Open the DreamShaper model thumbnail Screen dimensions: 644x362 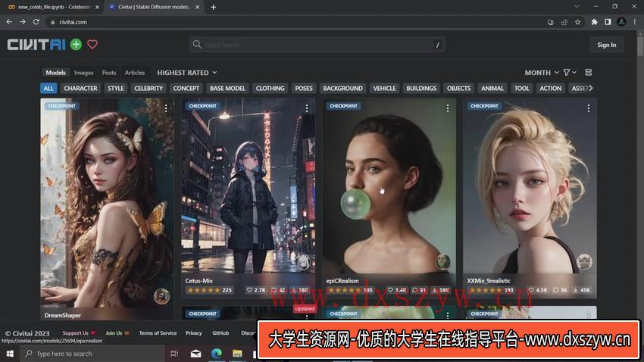pyautogui.click(x=107, y=203)
